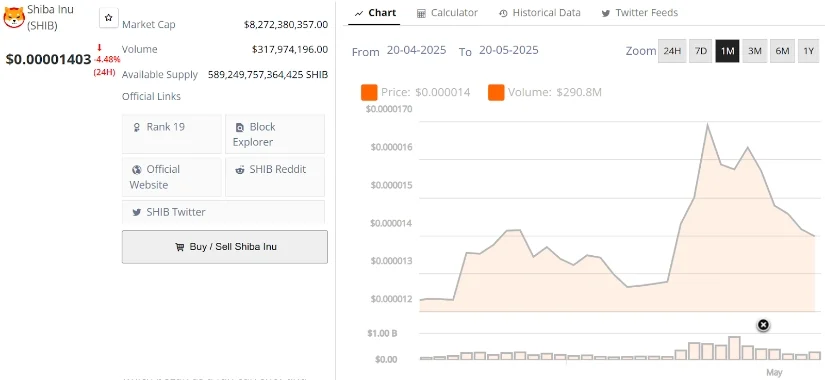Click the Volume: $290.8M legend label
This screenshot has width=825, height=380.
pos(555,93)
